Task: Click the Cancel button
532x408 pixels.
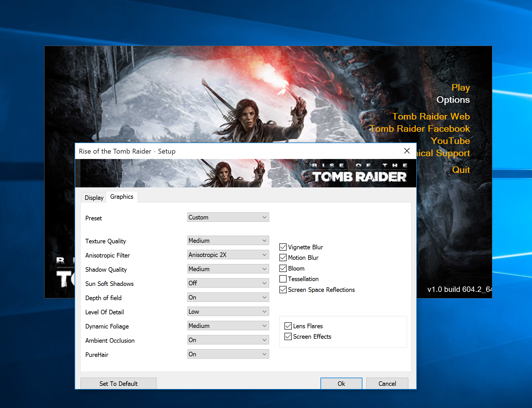Action: point(387,384)
